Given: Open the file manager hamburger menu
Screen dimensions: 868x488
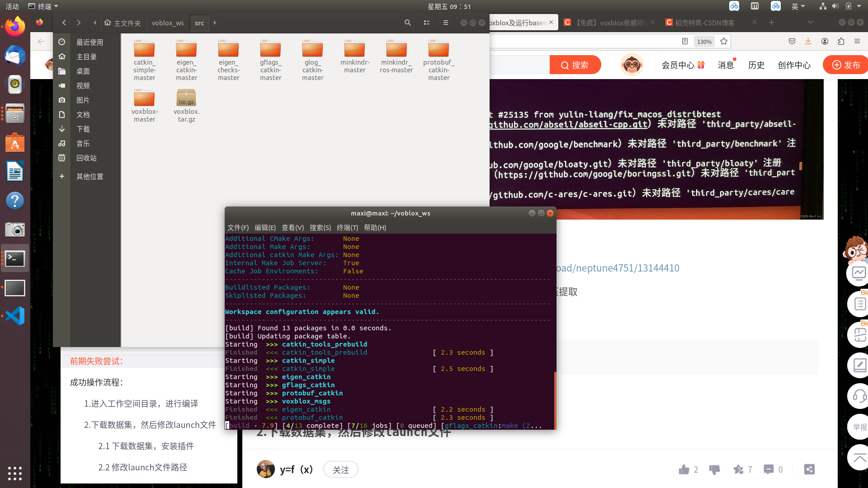Looking at the screenshot, I should tap(445, 23).
